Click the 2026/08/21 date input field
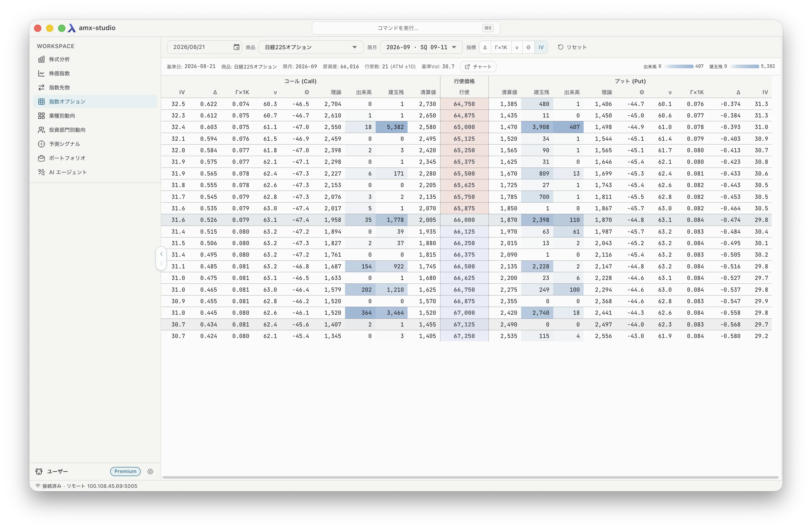This screenshot has height=530, width=812. 204,47
